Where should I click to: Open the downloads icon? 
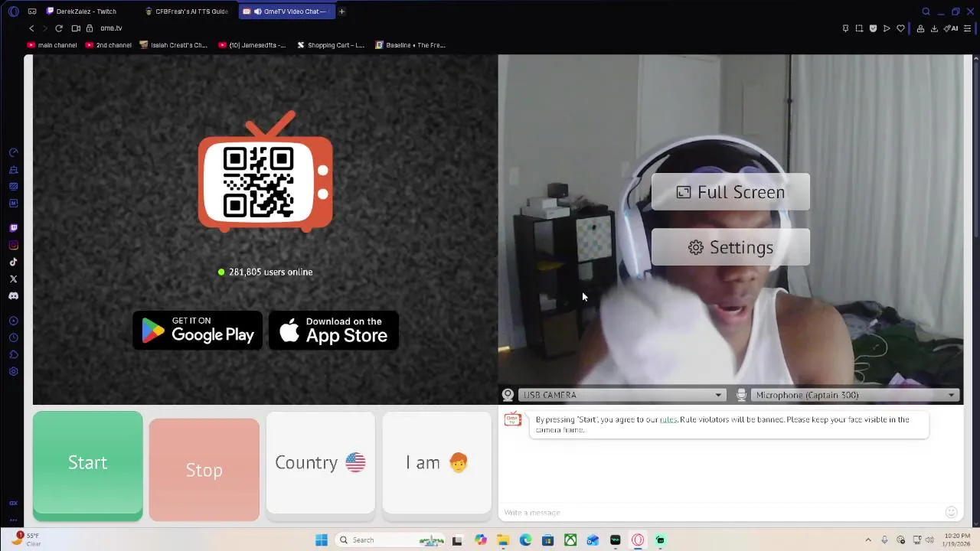(x=934, y=28)
